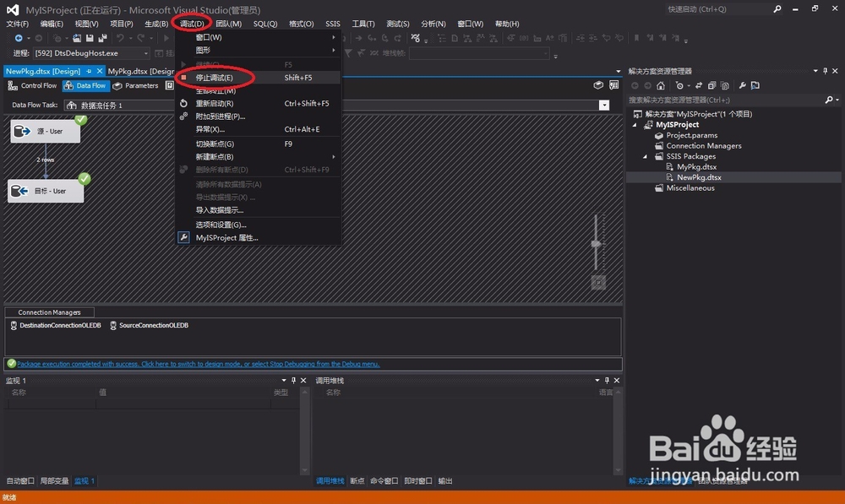
Task: Open the Data Flow Task dropdown arrow
Action: point(604,105)
